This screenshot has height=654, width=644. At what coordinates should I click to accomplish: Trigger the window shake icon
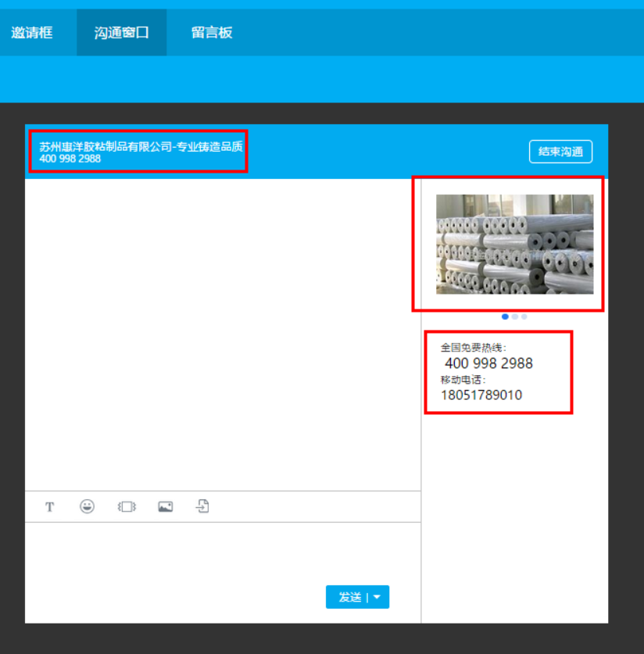(126, 506)
